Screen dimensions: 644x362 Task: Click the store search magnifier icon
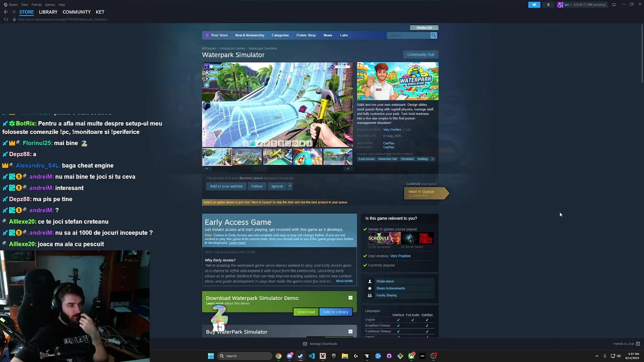tap(434, 35)
